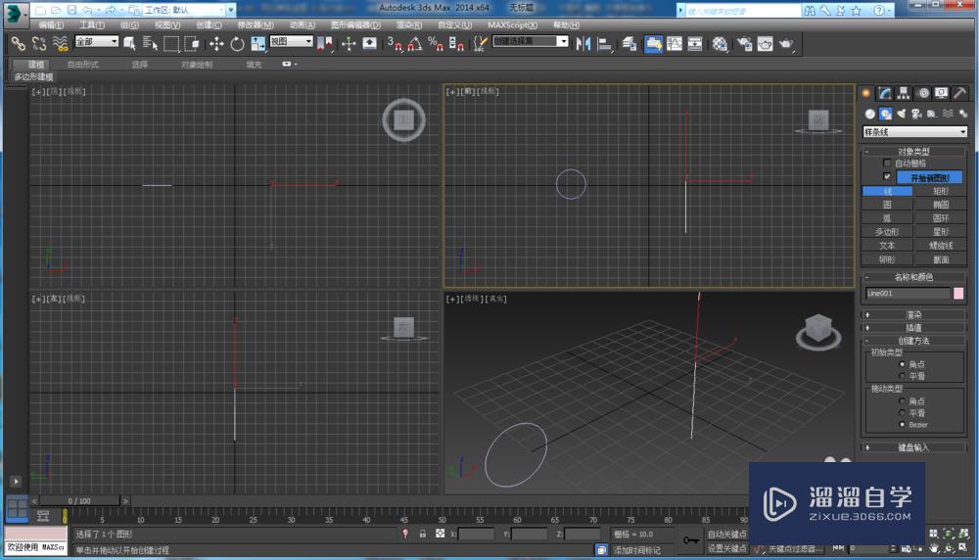Click the pink object color swatch
The height and width of the screenshot is (560, 979).
point(958,294)
